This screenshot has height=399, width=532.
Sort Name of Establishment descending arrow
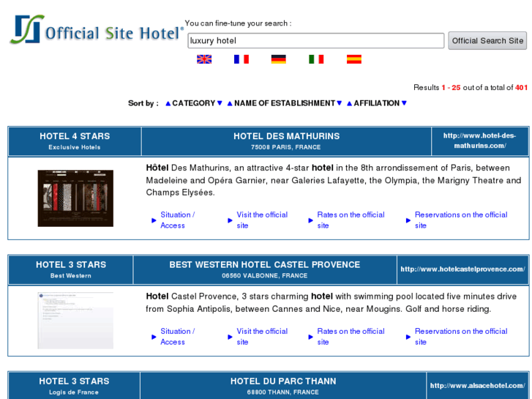pyautogui.click(x=340, y=103)
